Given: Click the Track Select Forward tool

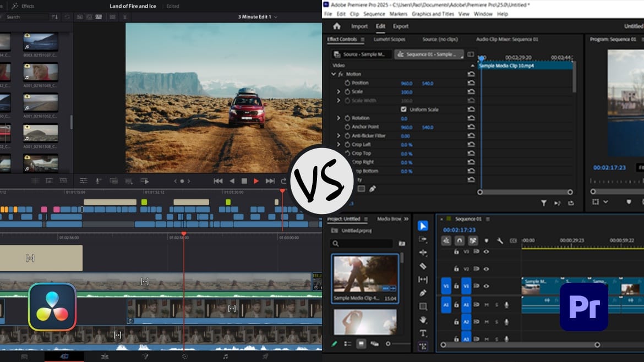Looking at the screenshot, I should coord(423,239).
